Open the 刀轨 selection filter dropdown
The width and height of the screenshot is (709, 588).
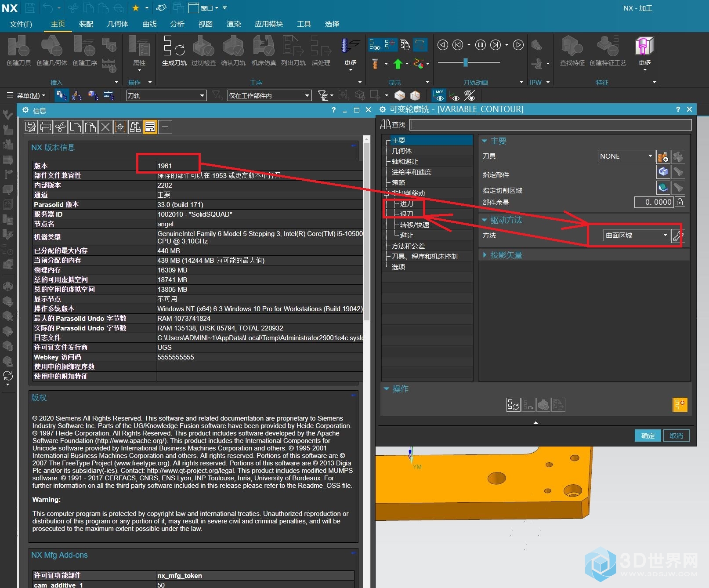[166, 95]
